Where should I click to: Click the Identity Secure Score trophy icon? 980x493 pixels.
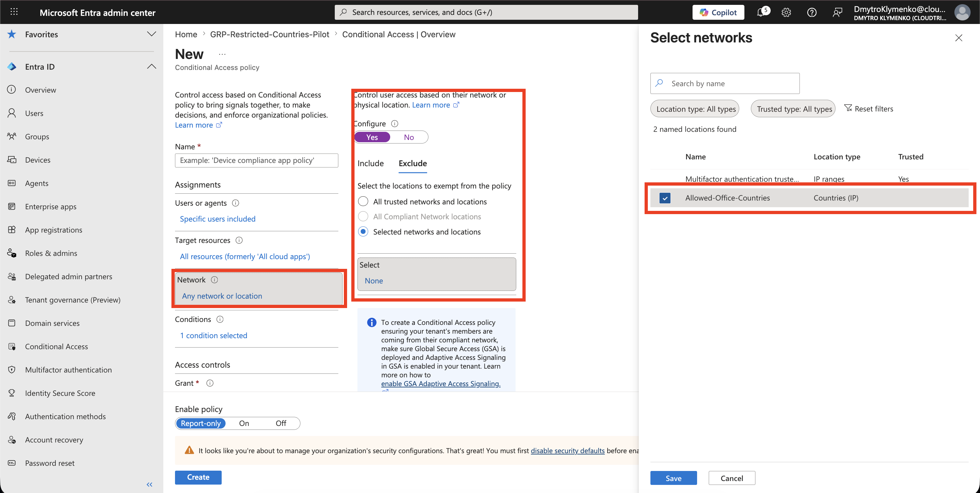(x=12, y=393)
